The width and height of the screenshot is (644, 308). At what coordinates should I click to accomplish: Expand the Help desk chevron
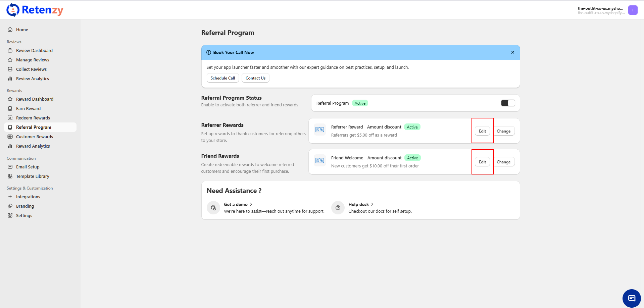(x=372, y=204)
